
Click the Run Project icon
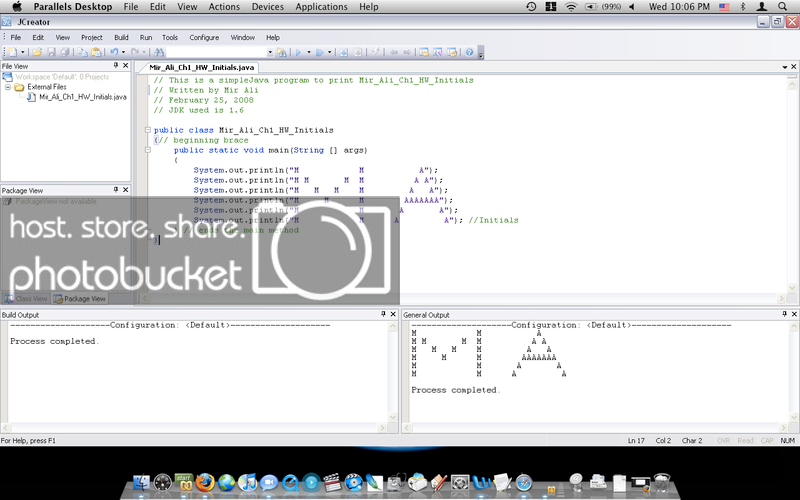tap(320, 52)
